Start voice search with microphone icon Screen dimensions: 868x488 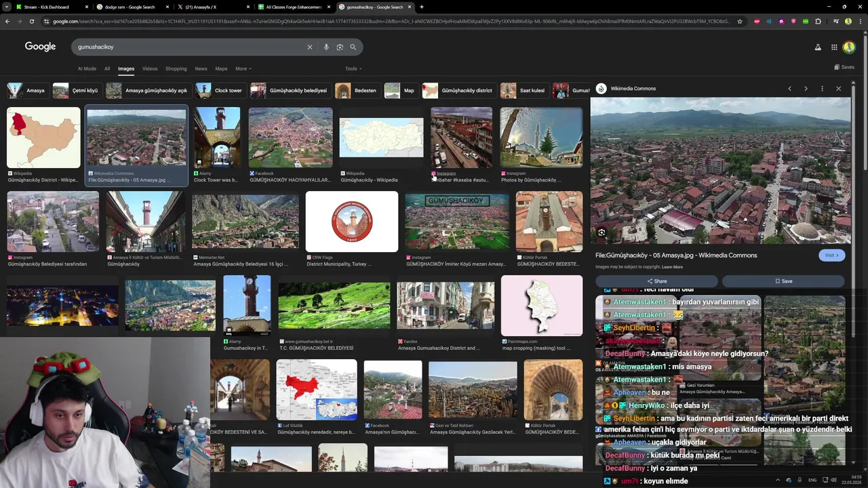(326, 47)
